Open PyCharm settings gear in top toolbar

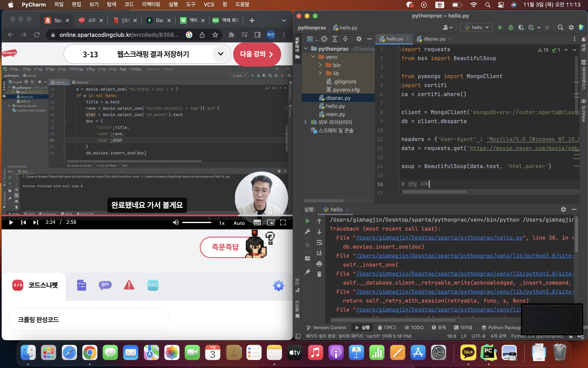[x=571, y=28]
